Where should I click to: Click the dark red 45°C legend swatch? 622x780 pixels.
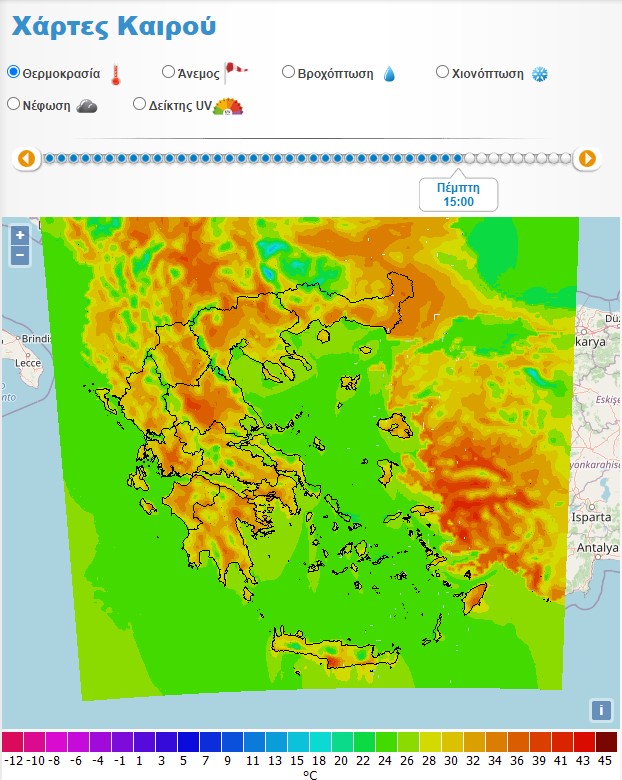click(606, 742)
